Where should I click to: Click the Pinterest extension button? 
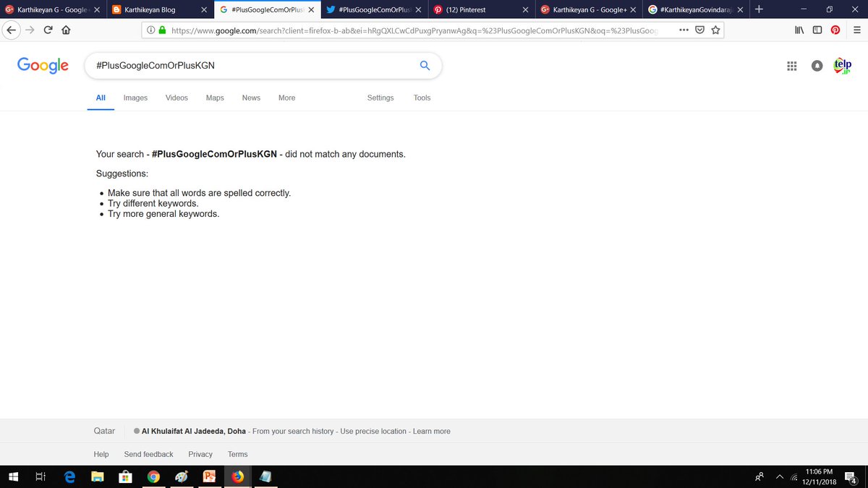point(835,30)
